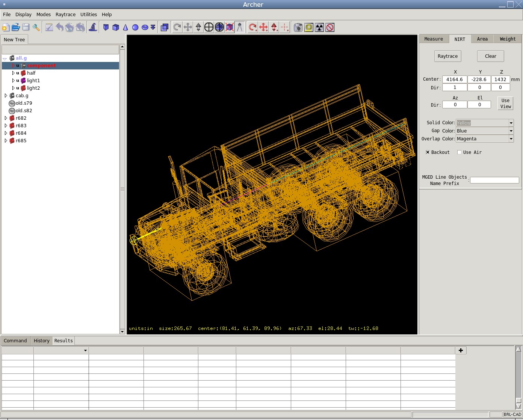Click the Use View button
The image size is (523, 420).
tap(505, 104)
